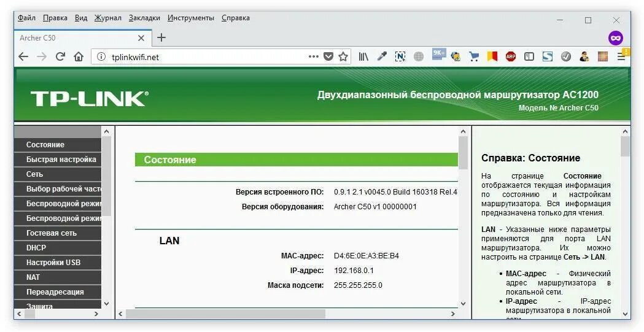Open the shopping cart extension
Viewport: 644px width, 332px height.
tap(474, 56)
